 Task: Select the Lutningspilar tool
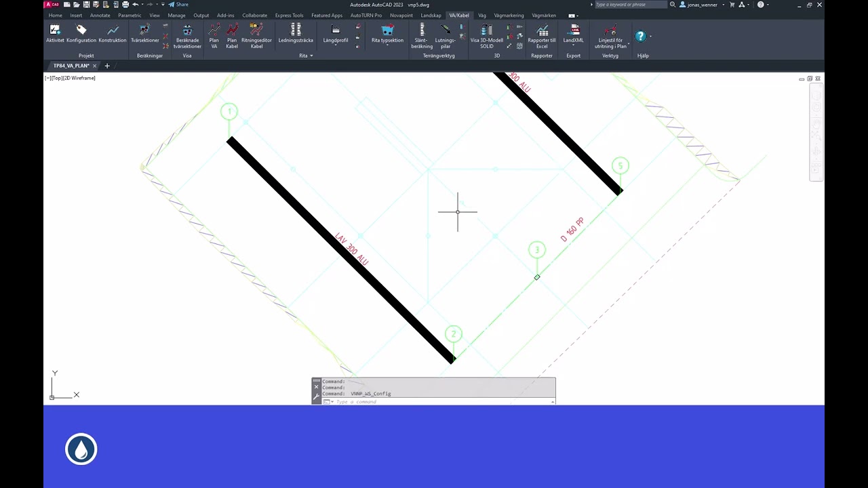pos(446,36)
